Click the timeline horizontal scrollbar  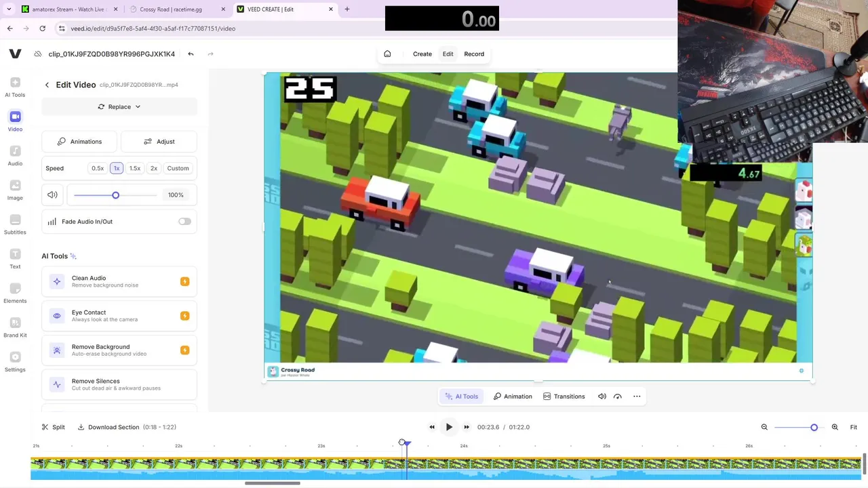pos(273,483)
